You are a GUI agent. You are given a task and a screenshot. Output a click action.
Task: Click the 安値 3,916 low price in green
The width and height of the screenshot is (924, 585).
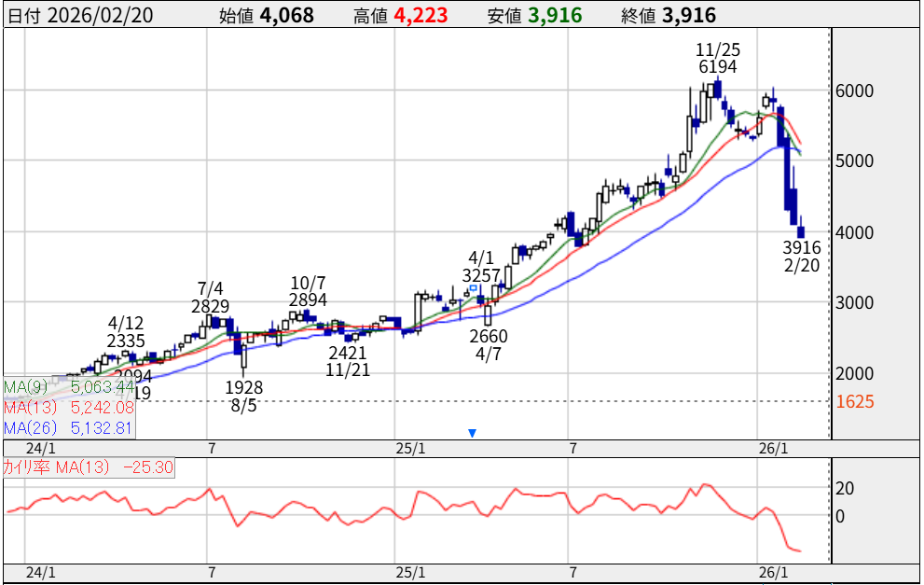535,15
